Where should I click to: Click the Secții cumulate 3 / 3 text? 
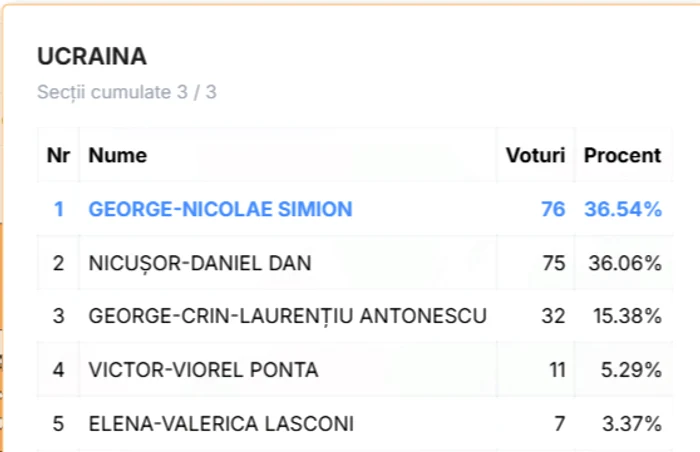click(x=127, y=92)
